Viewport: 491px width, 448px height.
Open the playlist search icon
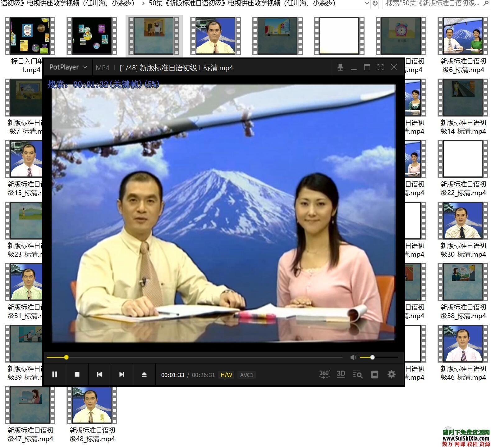coord(358,375)
